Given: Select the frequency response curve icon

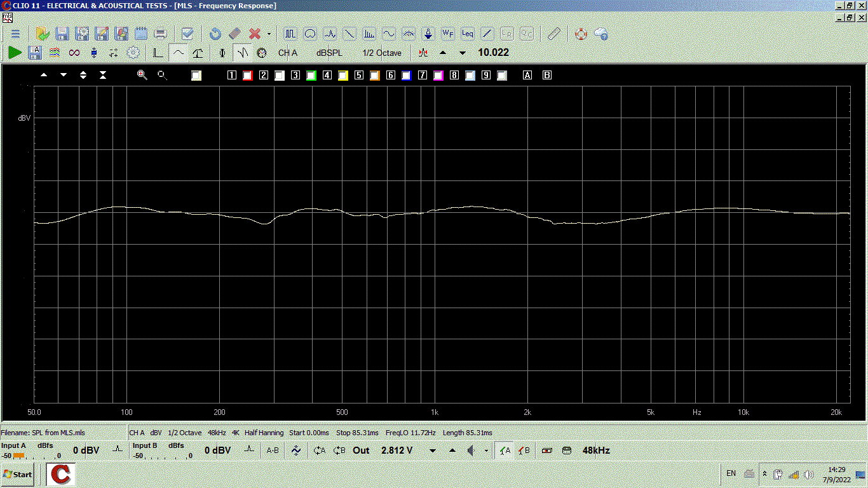Looking at the screenshot, I should [179, 53].
